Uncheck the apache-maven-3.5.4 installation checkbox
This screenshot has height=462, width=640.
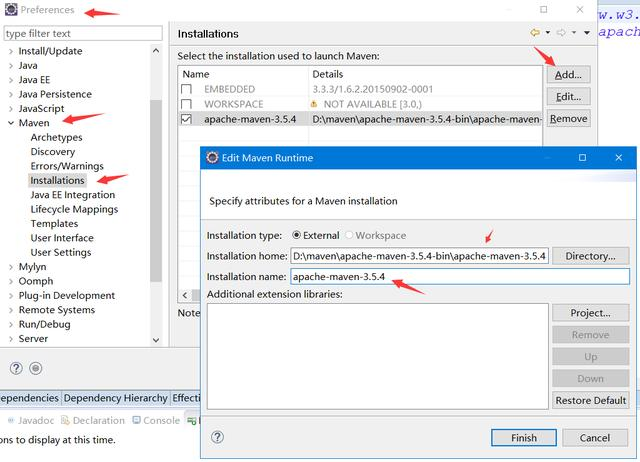(186, 119)
